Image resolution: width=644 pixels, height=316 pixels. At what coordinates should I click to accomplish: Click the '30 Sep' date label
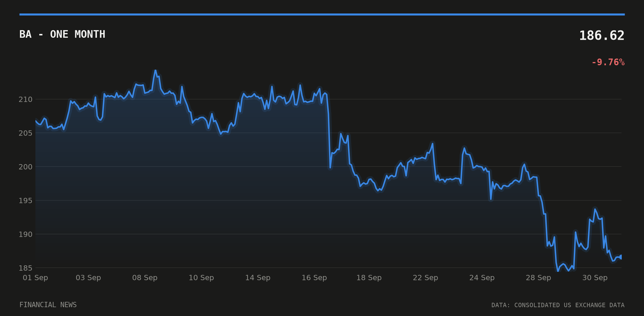point(595,278)
